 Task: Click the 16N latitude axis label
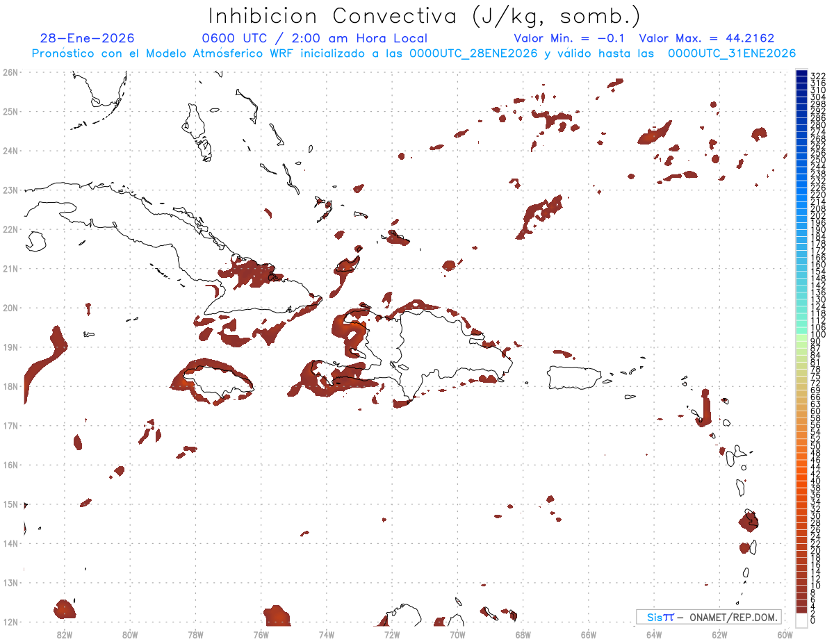click(x=10, y=465)
